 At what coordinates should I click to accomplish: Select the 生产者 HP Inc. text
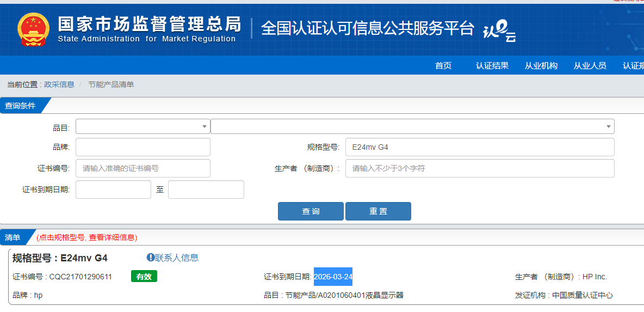pos(561,277)
